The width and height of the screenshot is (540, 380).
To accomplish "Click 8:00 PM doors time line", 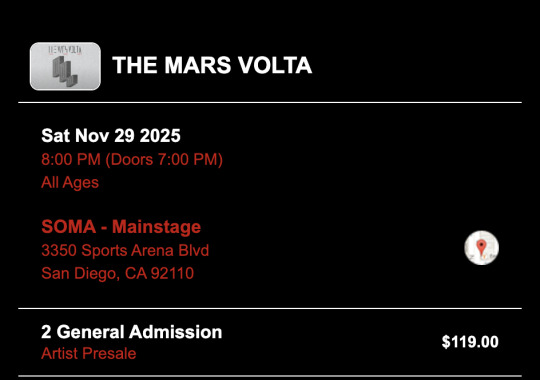I will pyautogui.click(x=132, y=160).
